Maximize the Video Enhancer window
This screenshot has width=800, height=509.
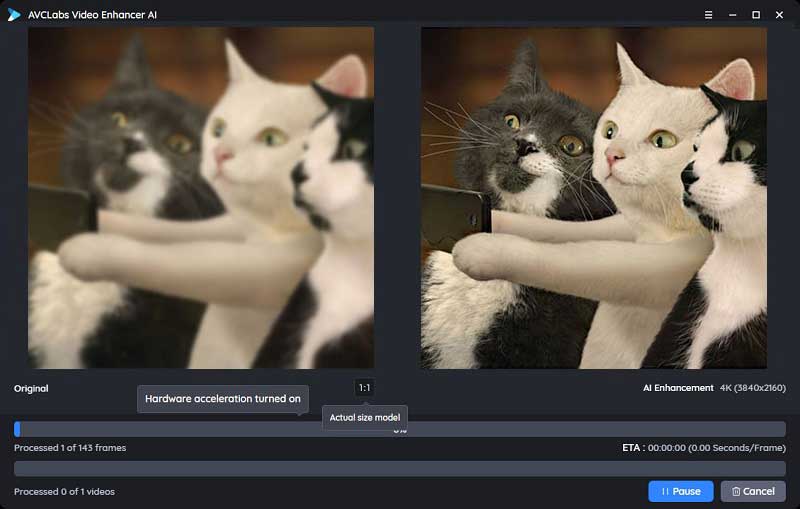pyautogui.click(x=756, y=15)
